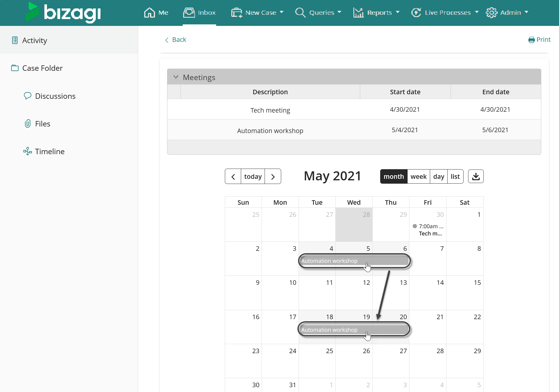Switch calendar to day view

point(439,176)
